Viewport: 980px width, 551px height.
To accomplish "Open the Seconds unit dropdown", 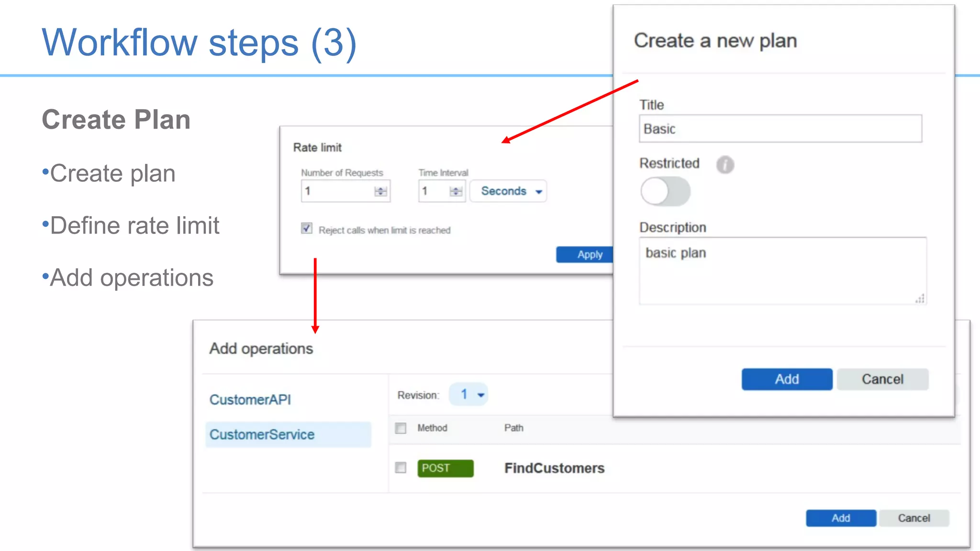I will (x=508, y=191).
